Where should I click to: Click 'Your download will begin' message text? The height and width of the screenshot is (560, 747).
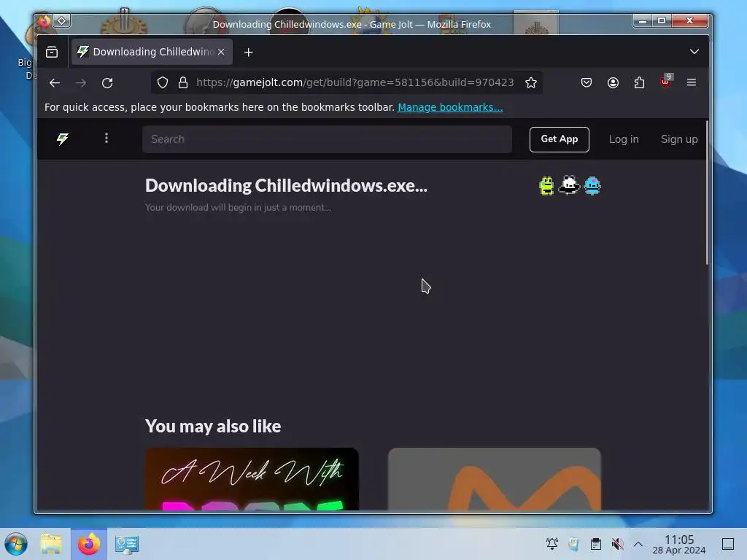pyautogui.click(x=238, y=208)
